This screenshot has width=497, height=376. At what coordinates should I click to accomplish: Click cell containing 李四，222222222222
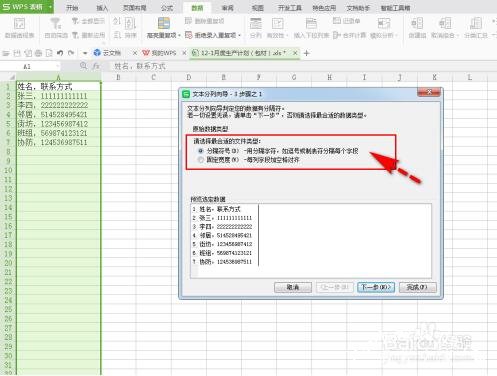[59, 105]
